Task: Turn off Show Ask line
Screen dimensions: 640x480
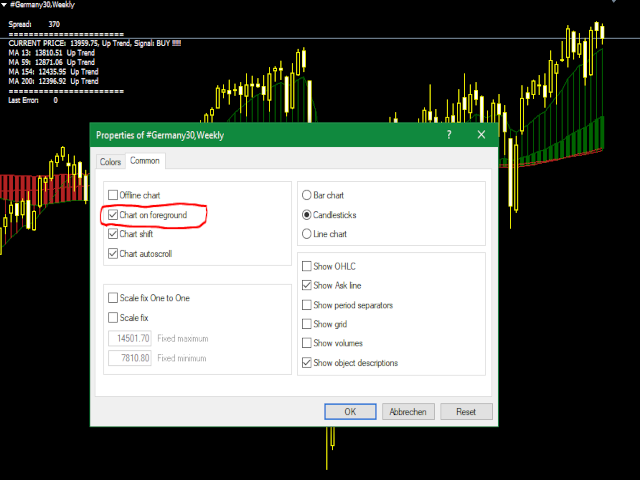Action: coord(307,285)
